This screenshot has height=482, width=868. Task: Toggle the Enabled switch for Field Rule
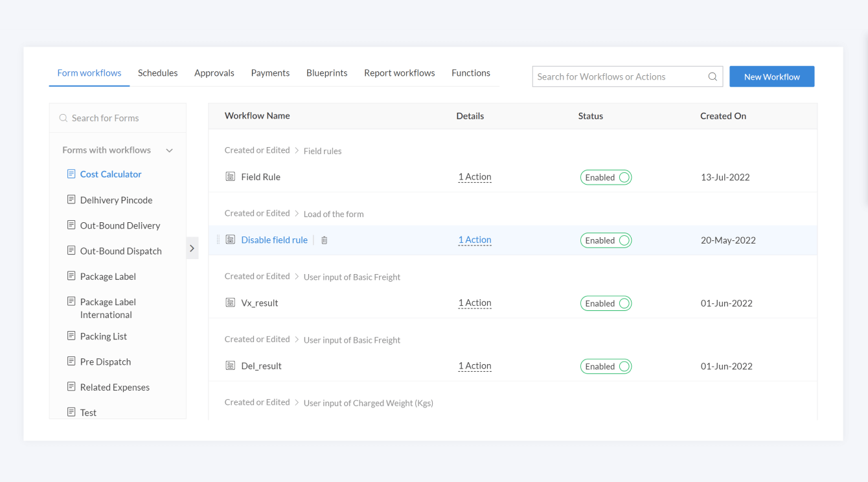tap(606, 178)
